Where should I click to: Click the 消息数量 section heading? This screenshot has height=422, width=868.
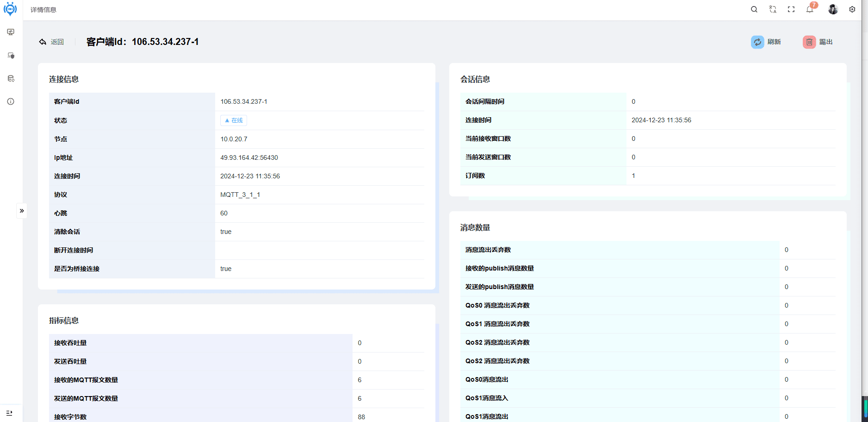(x=475, y=227)
